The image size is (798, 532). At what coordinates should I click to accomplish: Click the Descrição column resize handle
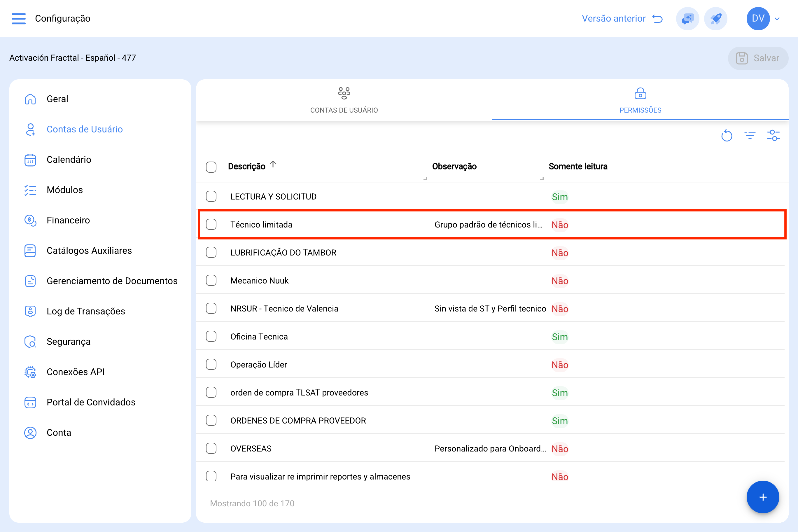[x=425, y=178]
